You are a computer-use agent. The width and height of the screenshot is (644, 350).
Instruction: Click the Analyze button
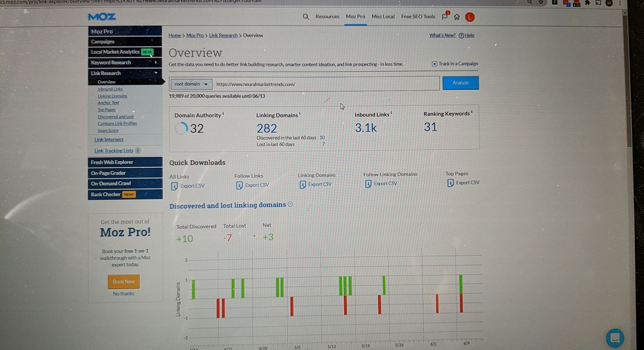tap(460, 83)
